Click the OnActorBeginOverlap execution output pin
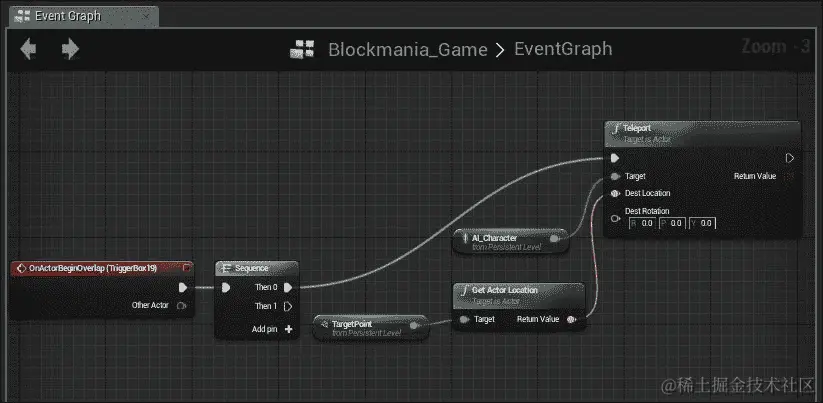 pyautogui.click(x=183, y=288)
